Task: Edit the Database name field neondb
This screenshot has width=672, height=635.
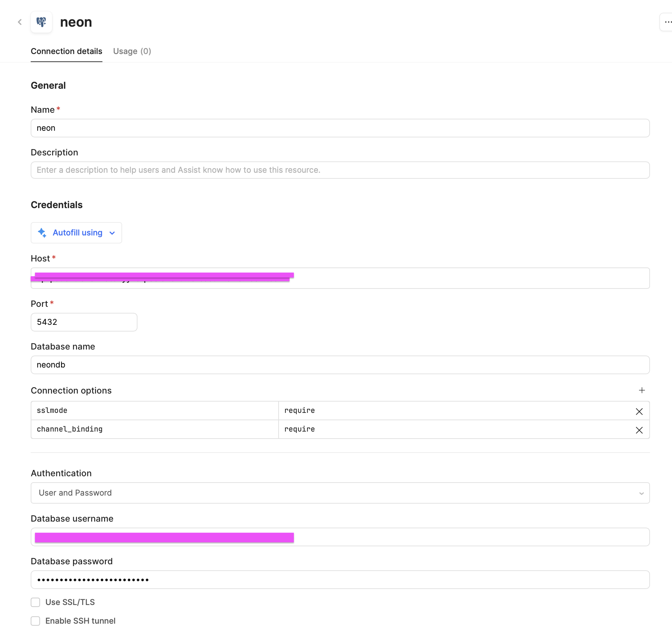Action: pos(340,365)
